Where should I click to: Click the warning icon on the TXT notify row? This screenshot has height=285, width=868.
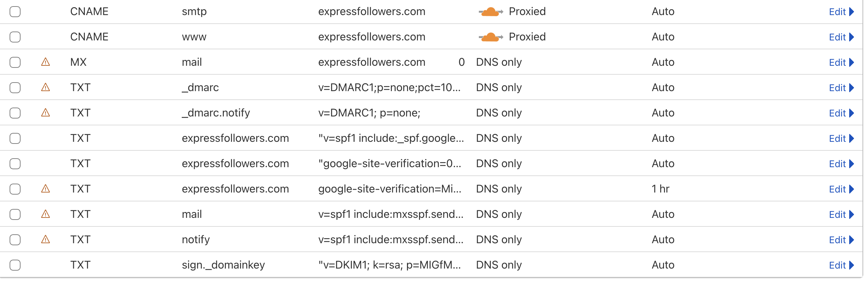(46, 239)
